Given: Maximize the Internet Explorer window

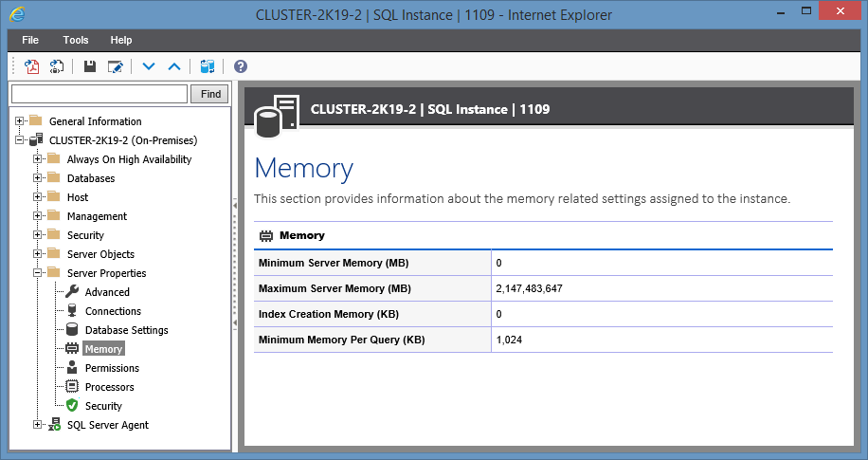Looking at the screenshot, I should [806, 11].
